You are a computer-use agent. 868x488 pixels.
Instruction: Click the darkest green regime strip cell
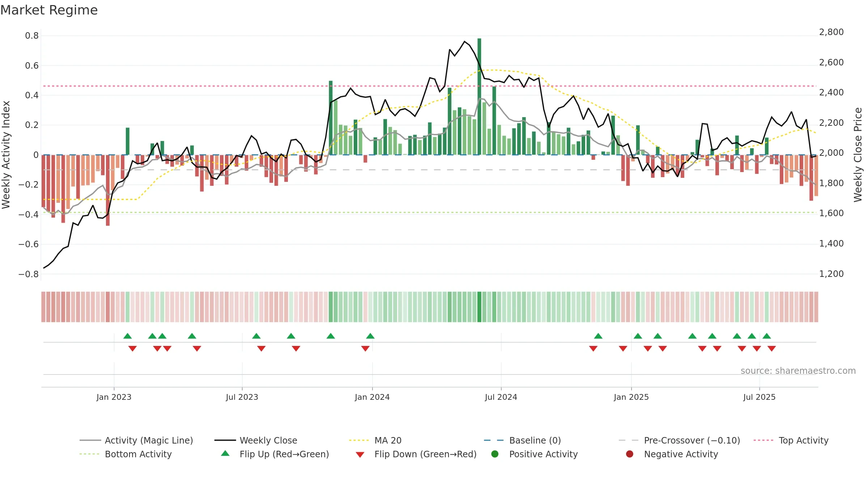(x=479, y=307)
